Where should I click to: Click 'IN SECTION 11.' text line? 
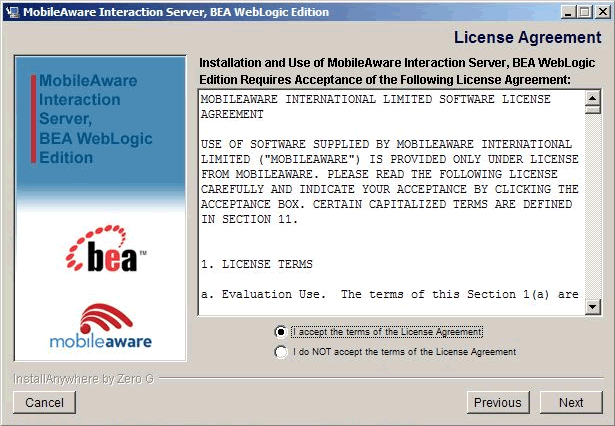coord(249,219)
